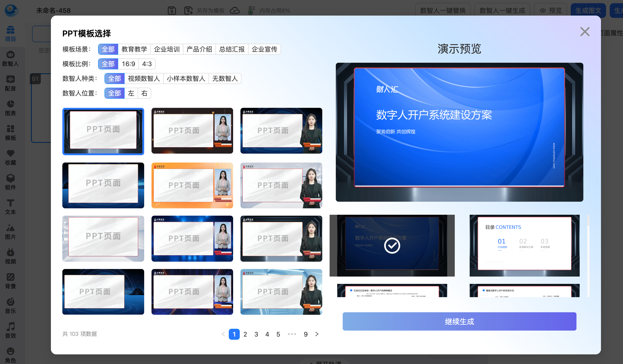Open the 背景 background panel

pyautogui.click(x=10, y=281)
